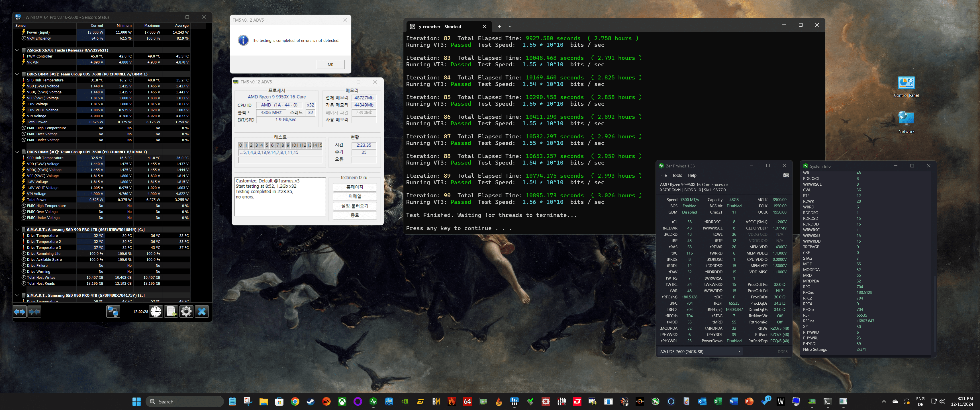The height and width of the screenshot is (410, 980).
Task: Open HWiNFO sensor settings gear
Action: (x=186, y=312)
